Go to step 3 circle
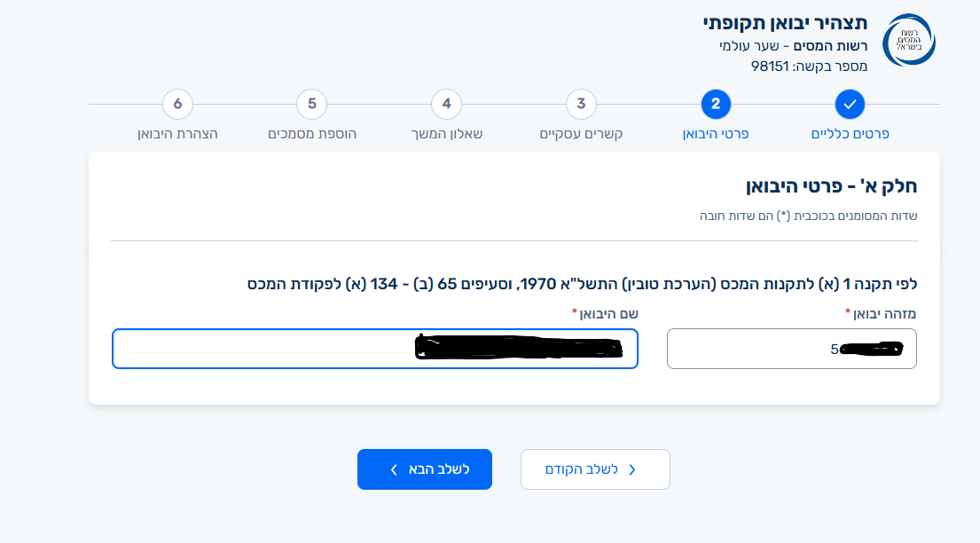The height and width of the screenshot is (543, 980). coord(581,104)
